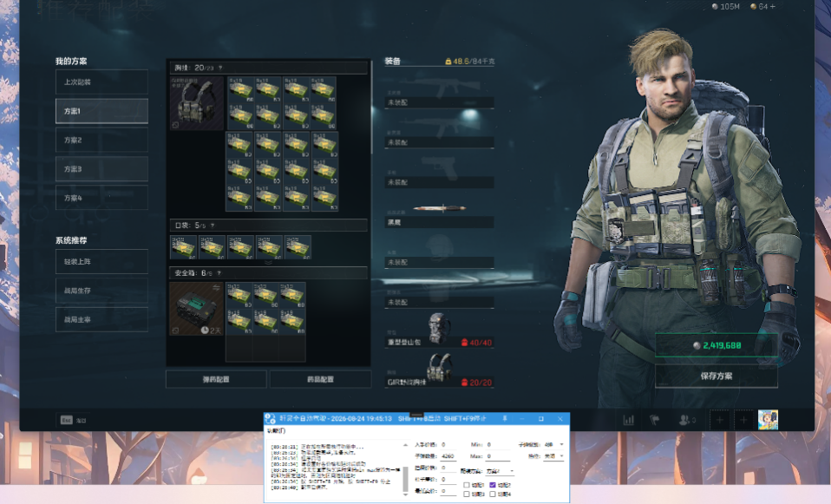The height and width of the screenshot is (504, 831).
Task: Pin the auto tool window on top
Action: 505,418
